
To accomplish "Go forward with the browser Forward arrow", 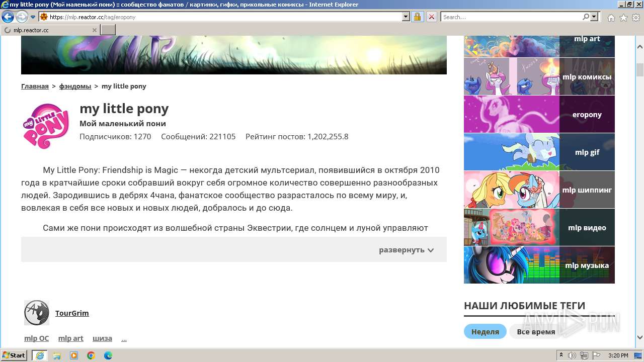I will click(22, 17).
